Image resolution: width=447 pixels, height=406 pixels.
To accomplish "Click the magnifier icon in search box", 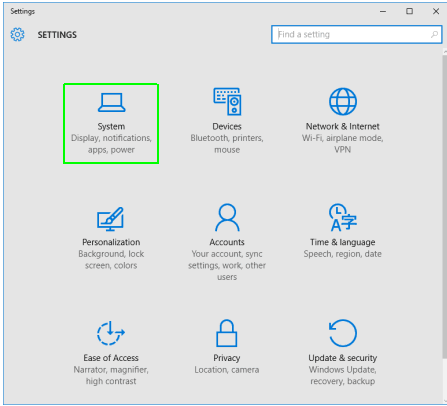I will pos(434,34).
